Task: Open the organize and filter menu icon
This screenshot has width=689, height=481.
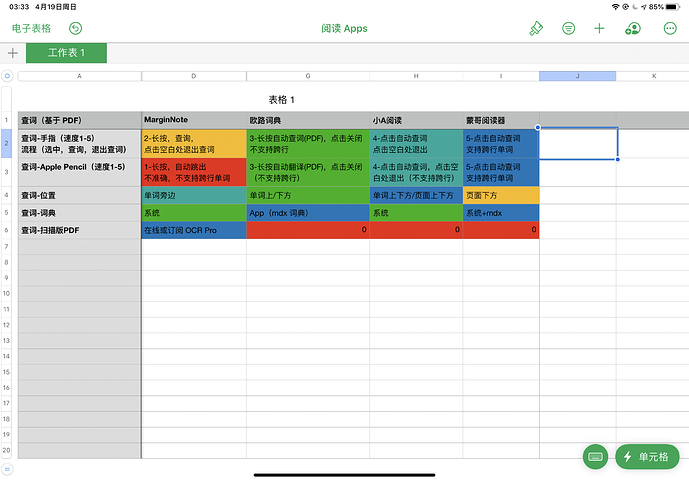Action: pos(568,29)
